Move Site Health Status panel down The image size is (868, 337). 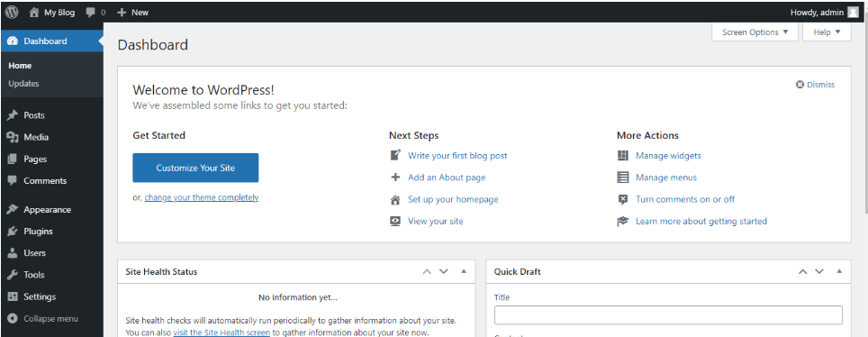point(443,271)
